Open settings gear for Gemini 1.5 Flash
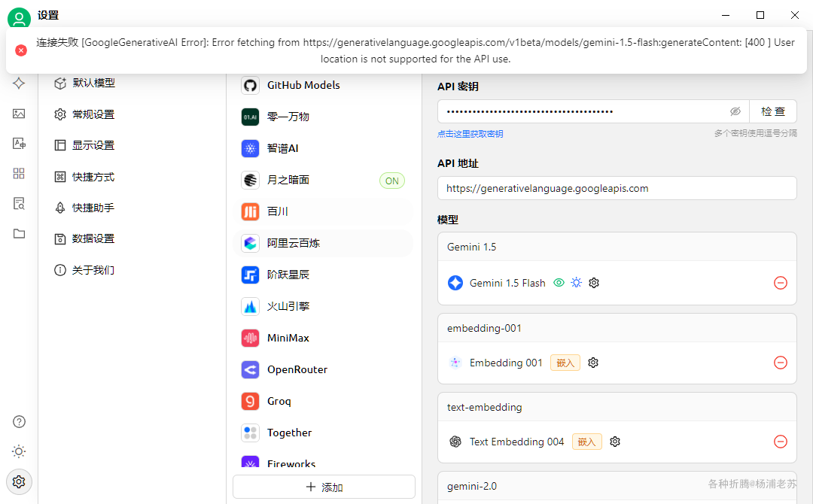The height and width of the screenshot is (504, 813). (594, 283)
